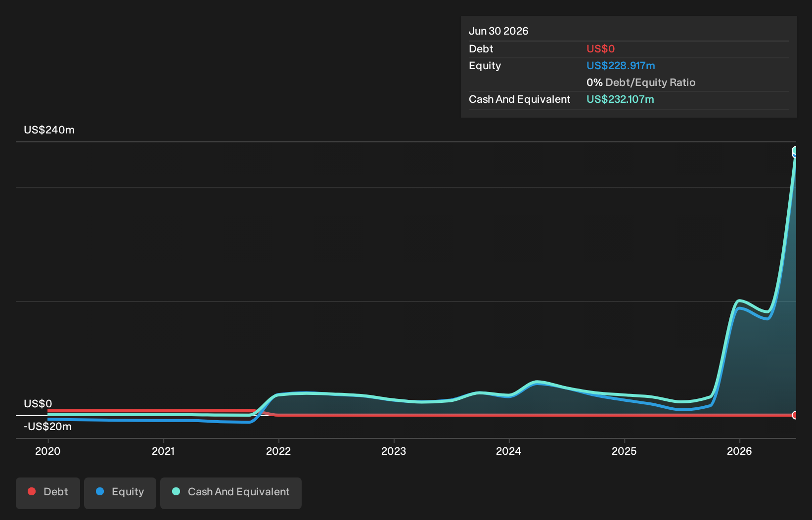The width and height of the screenshot is (812, 520).
Task: Click the -US$20m y-axis label
Action: [48, 427]
